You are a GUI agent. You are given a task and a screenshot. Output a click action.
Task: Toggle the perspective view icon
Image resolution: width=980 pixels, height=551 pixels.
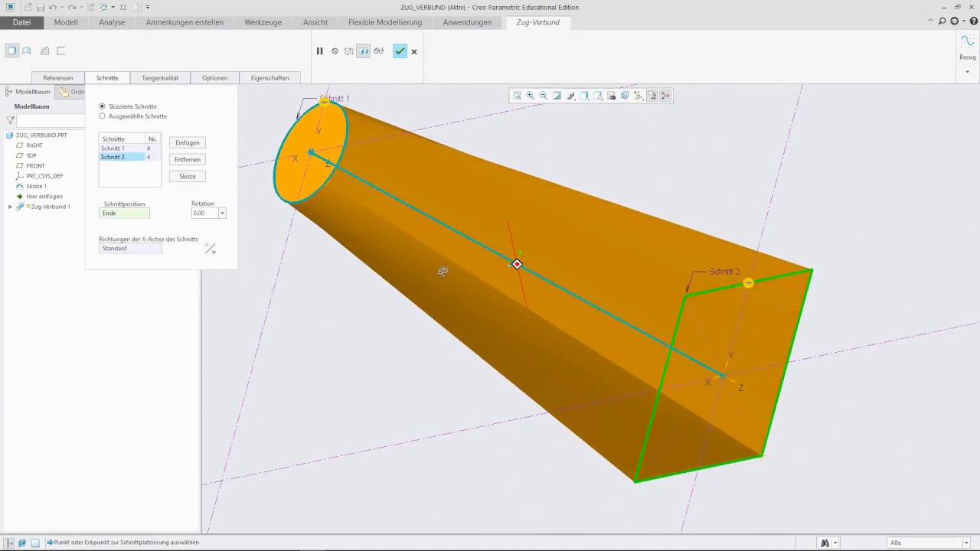click(x=625, y=96)
